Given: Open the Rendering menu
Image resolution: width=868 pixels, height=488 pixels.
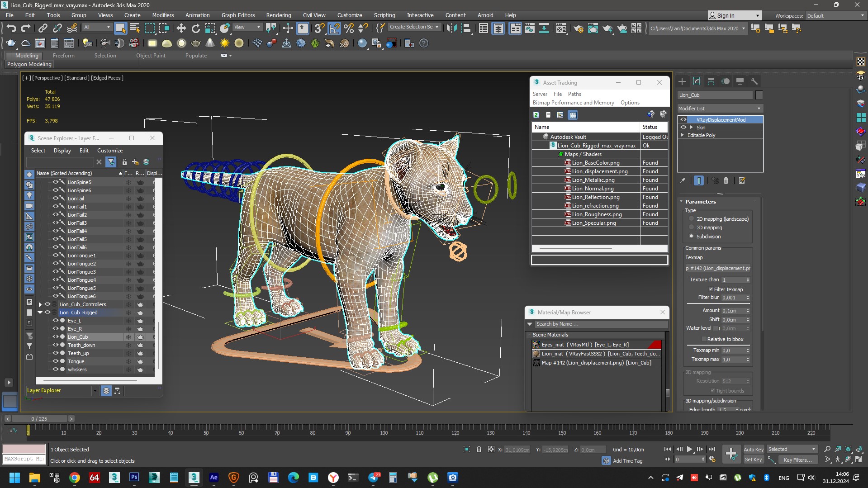Looking at the screenshot, I should (x=278, y=15).
